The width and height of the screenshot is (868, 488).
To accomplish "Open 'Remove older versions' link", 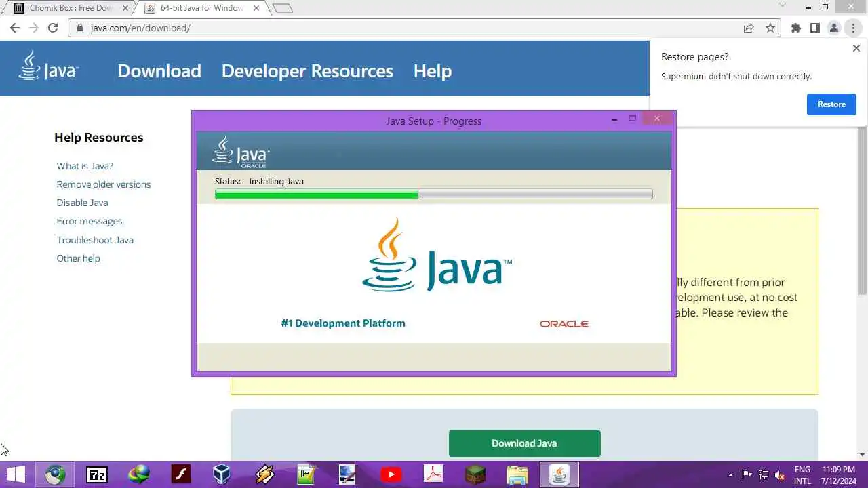I will click(x=104, y=184).
